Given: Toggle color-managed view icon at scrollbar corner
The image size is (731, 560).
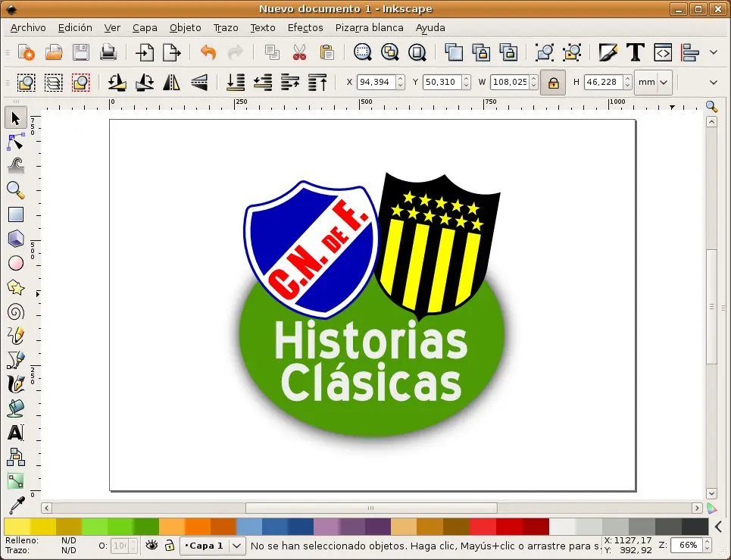Looking at the screenshot, I should pos(711,508).
